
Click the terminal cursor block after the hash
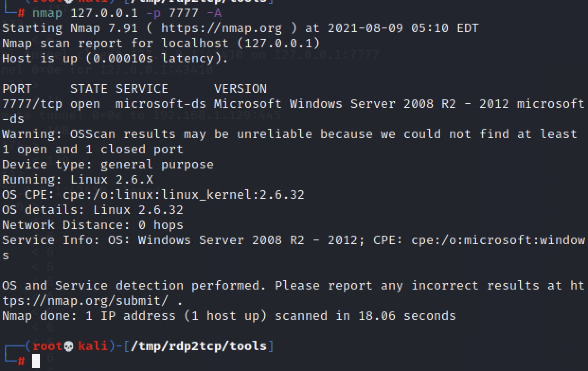[x=36, y=362]
